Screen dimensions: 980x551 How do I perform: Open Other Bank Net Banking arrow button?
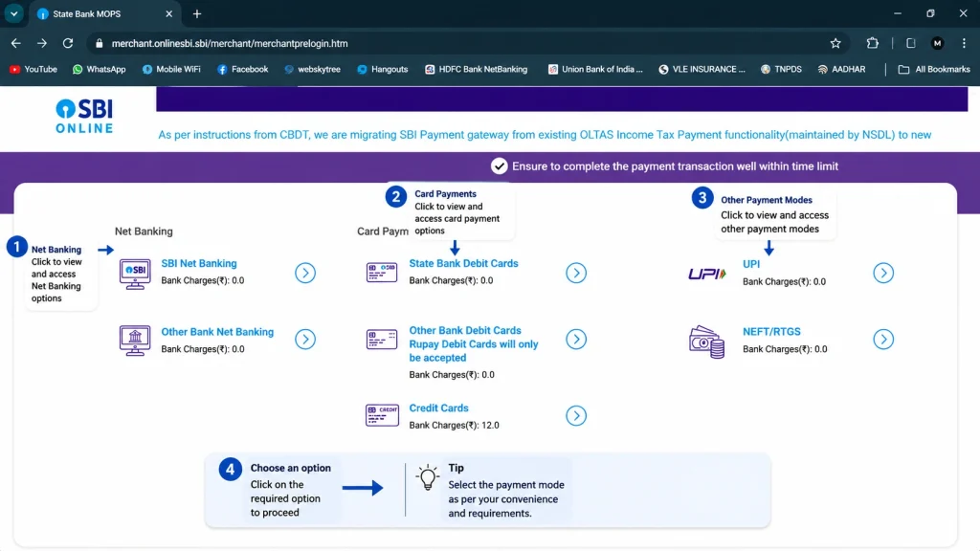tap(305, 340)
